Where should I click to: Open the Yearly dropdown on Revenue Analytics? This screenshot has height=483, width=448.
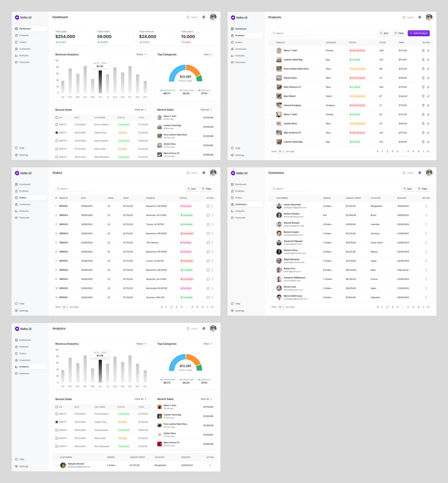pyautogui.click(x=141, y=54)
